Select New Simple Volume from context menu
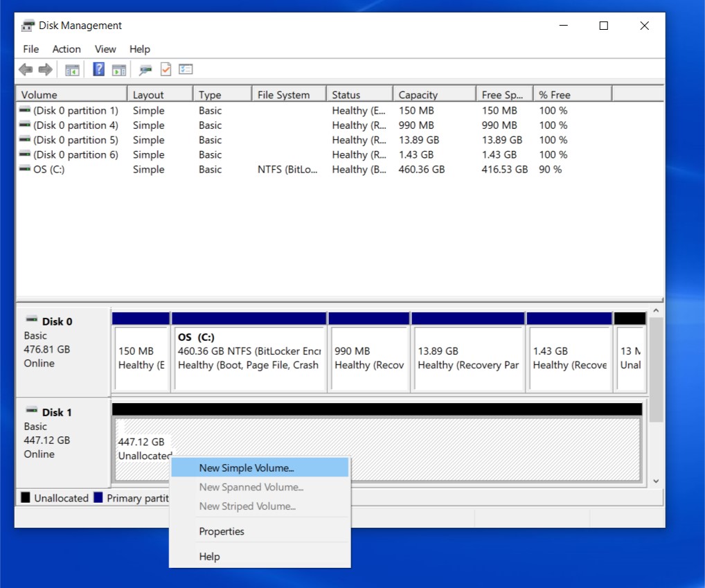 [x=246, y=468]
